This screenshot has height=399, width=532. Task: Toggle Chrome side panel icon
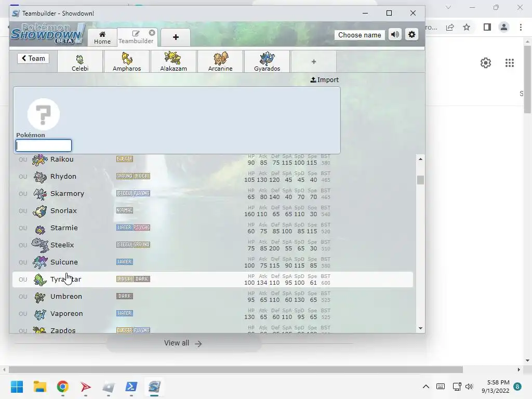point(487,27)
